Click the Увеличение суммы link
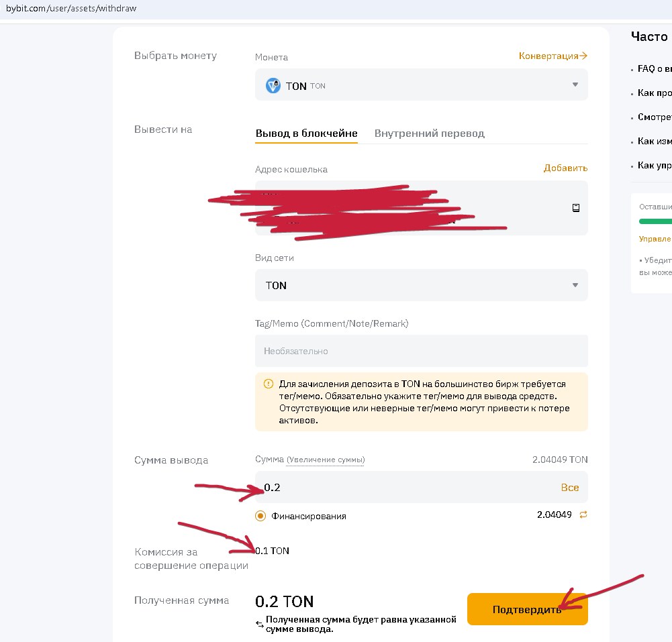 click(326, 460)
